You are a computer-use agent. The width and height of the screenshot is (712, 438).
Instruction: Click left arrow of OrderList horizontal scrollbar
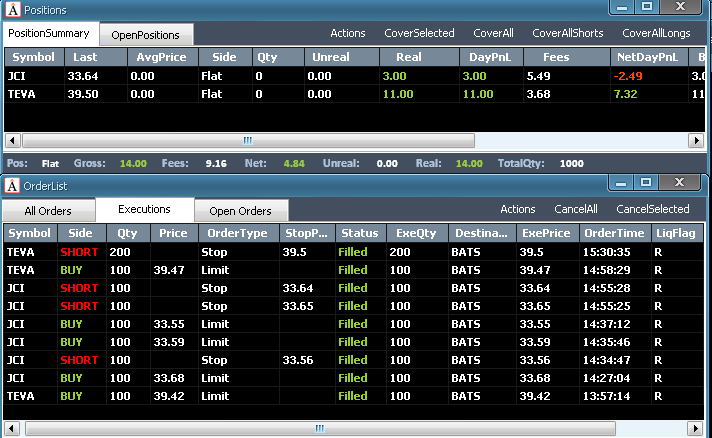pos(11,428)
